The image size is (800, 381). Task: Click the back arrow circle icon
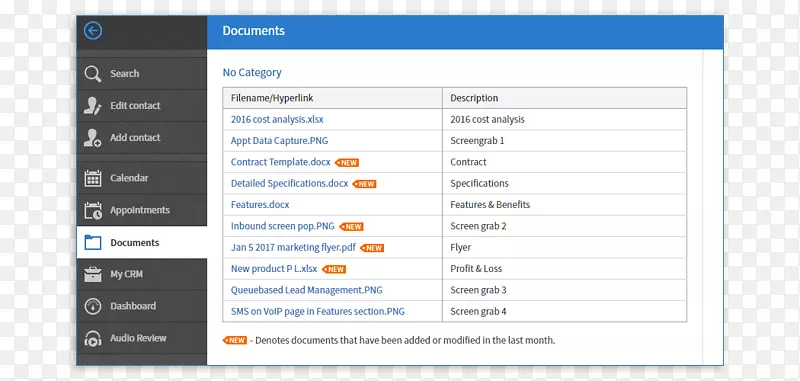point(93,31)
